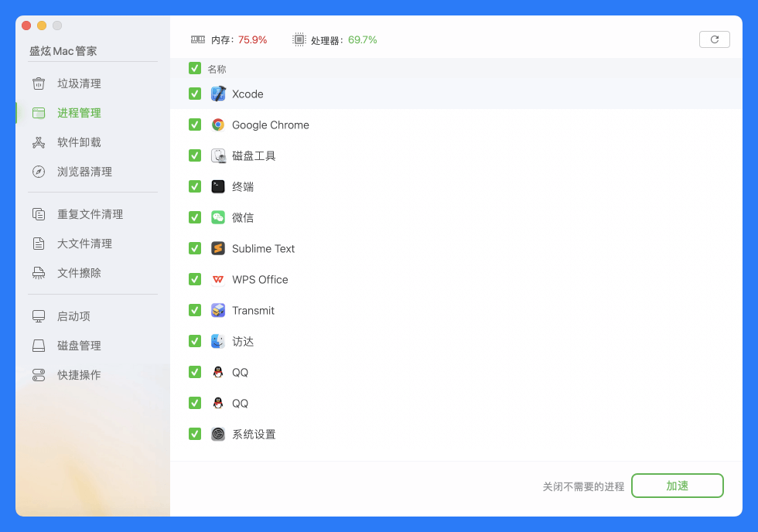Click the processor (处理器) chip icon
Image resolution: width=758 pixels, height=532 pixels.
299,39
